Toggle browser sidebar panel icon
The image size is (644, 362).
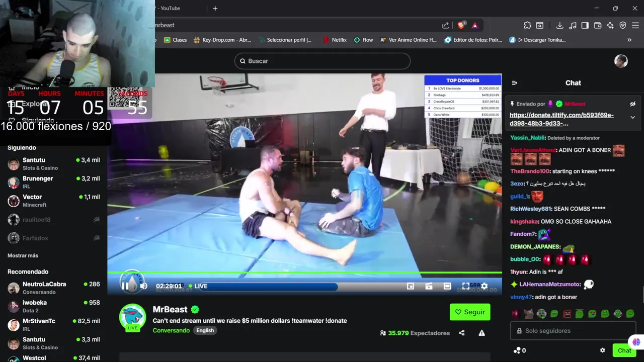point(585,25)
